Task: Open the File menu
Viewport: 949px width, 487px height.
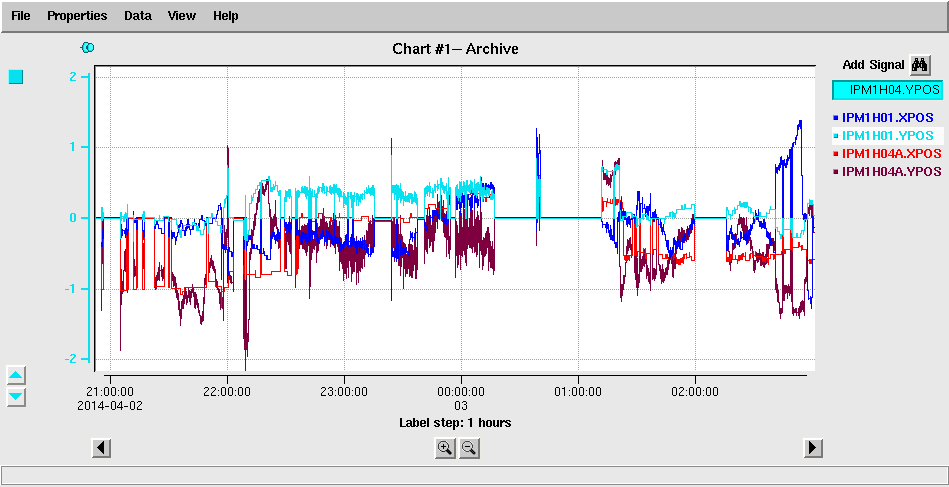Action: [21, 16]
